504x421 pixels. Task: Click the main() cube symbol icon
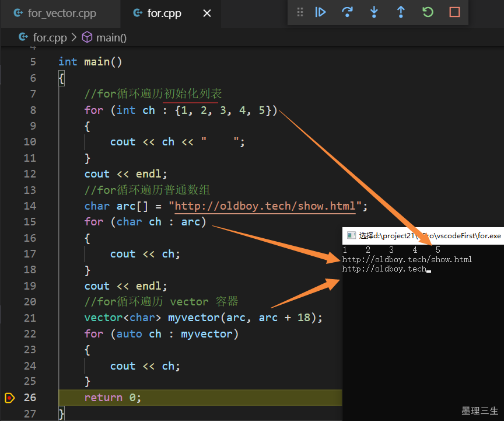tap(87, 37)
